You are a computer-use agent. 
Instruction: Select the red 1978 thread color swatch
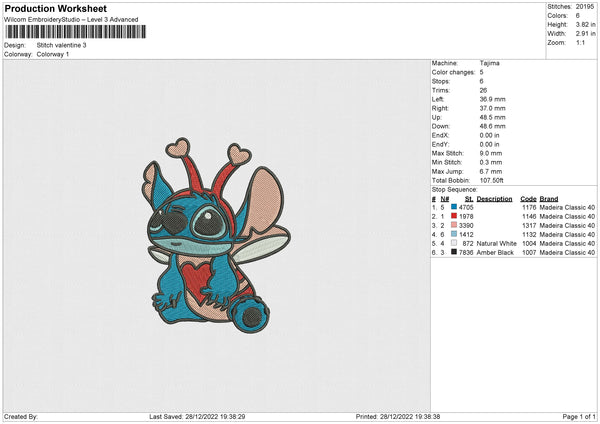[x=453, y=216]
